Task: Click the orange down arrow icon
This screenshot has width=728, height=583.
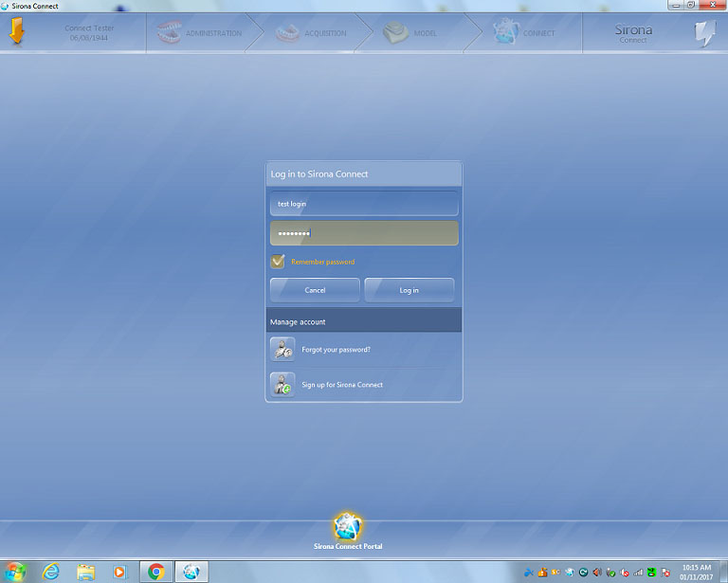Action: (17, 32)
